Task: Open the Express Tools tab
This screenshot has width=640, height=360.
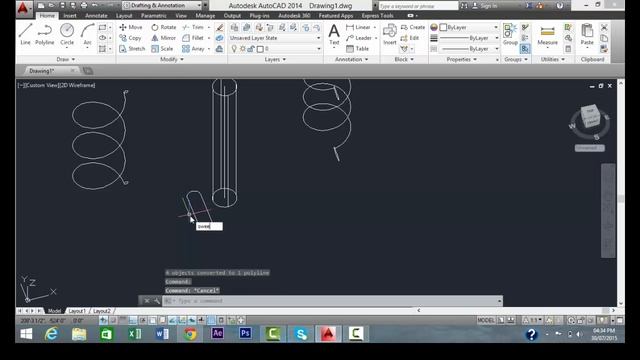Action: tap(378, 16)
